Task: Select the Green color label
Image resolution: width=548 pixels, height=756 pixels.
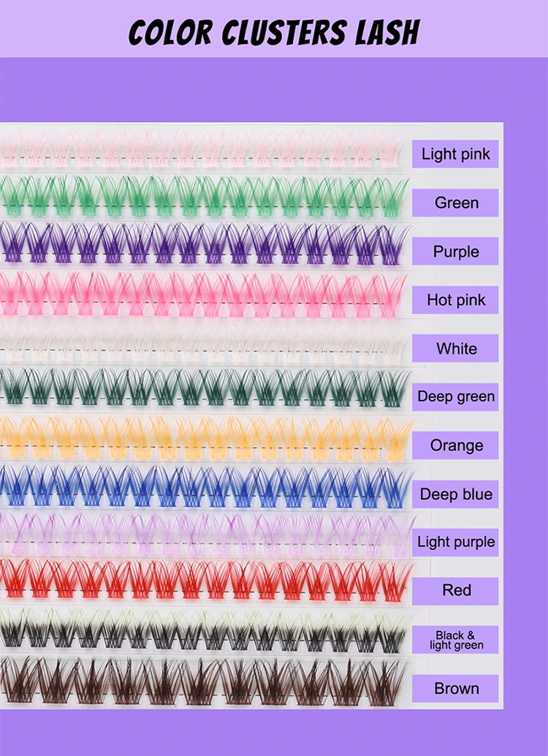Action: coord(455,203)
